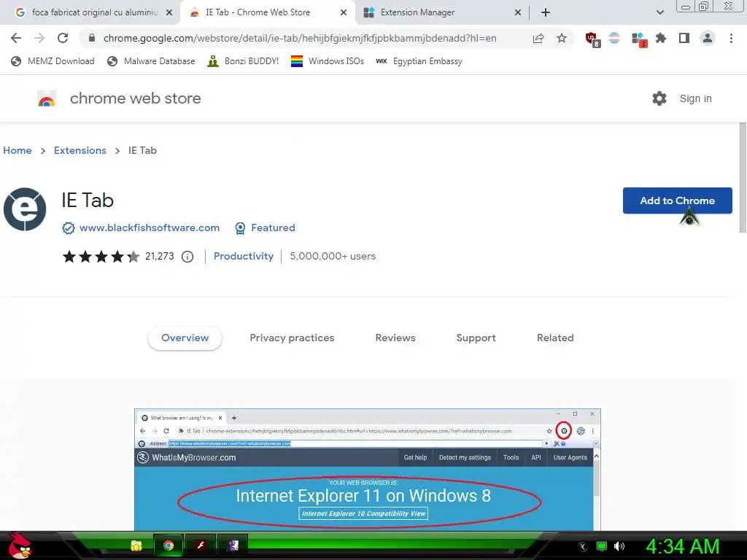This screenshot has height=560, width=747.
Task: Share this page via share icon
Action: [538, 38]
